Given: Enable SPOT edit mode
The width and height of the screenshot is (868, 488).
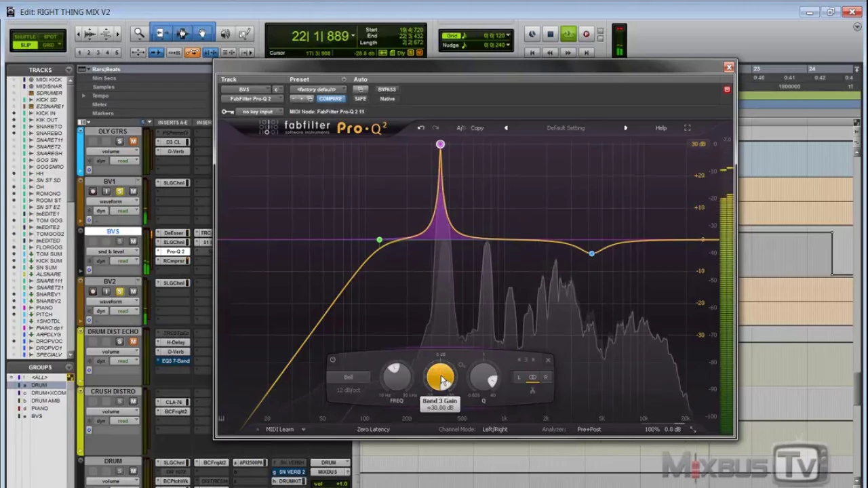Looking at the screenshot, I should tap(50, 37).
